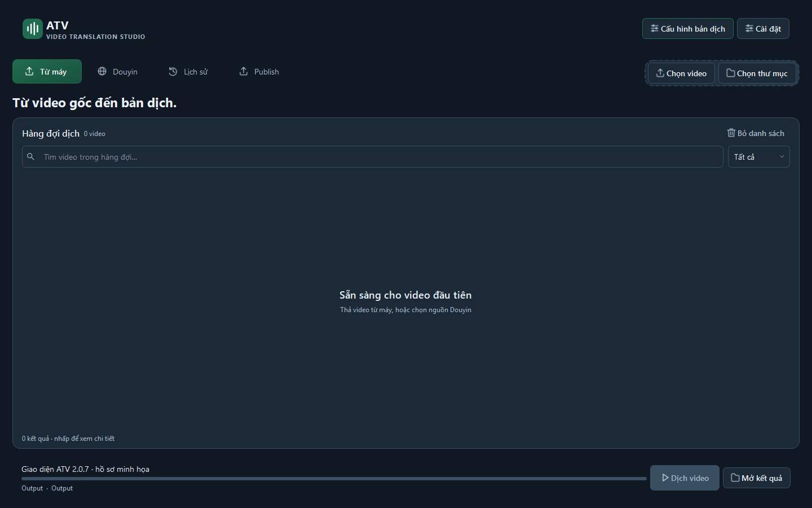This screenshot has width=812, height=508.
Task: Click the ATV waveform logo icon
Action: 33,29
